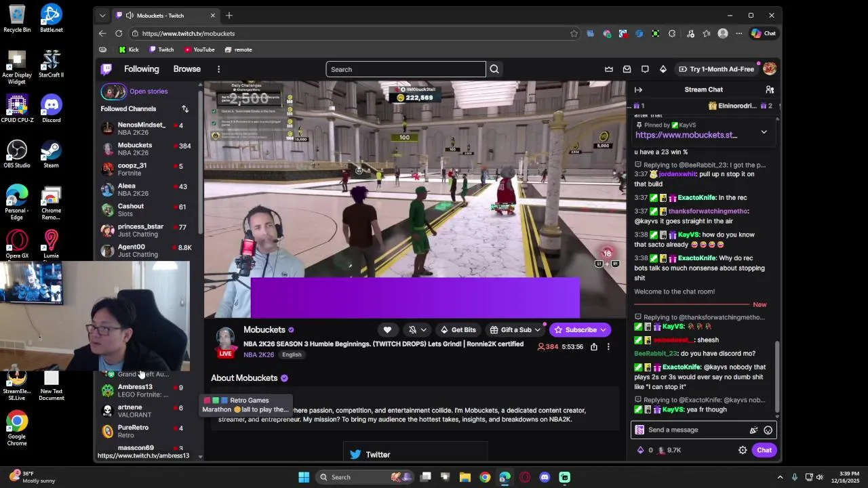Open the pinned mobuckets.st link in chat
Viewport: 868px width, 488px height.
tap(686, 135)
